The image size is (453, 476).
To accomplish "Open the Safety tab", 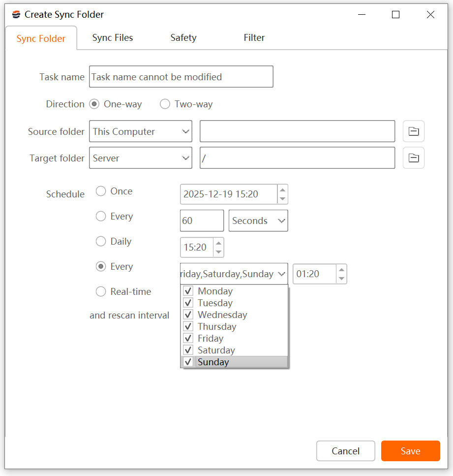I will (183, 38).
